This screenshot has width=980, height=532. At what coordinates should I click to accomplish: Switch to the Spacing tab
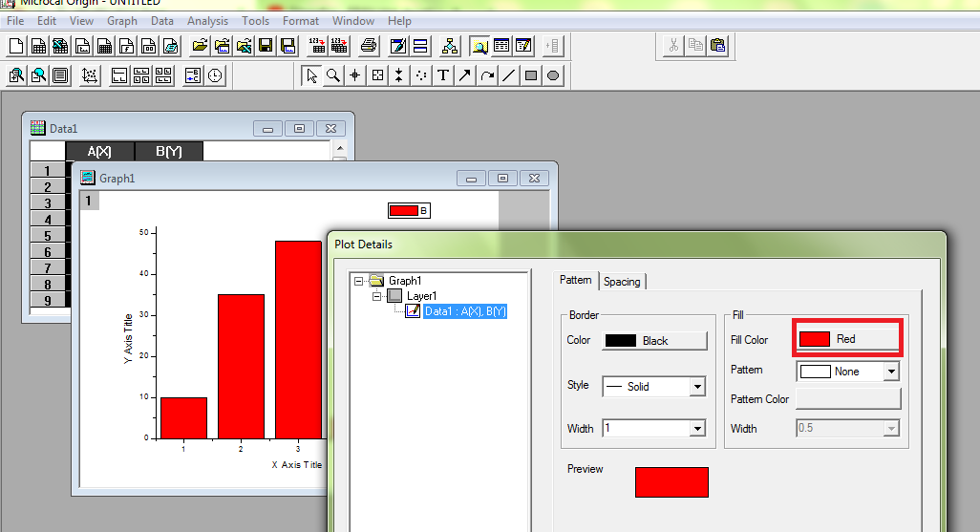pyautogui.click(x=622, y=282)
